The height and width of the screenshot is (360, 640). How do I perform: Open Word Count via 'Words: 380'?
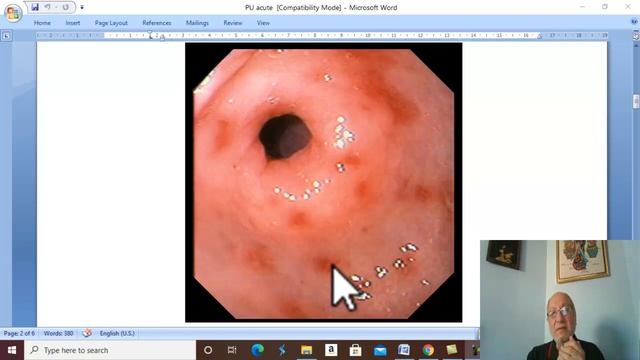(58, 333)
